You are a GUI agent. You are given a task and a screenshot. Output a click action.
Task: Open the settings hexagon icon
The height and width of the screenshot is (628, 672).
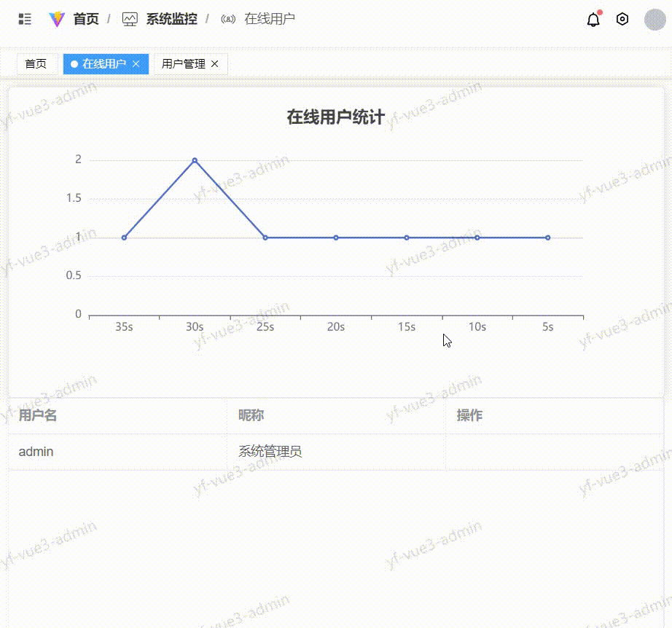(622, 19)
